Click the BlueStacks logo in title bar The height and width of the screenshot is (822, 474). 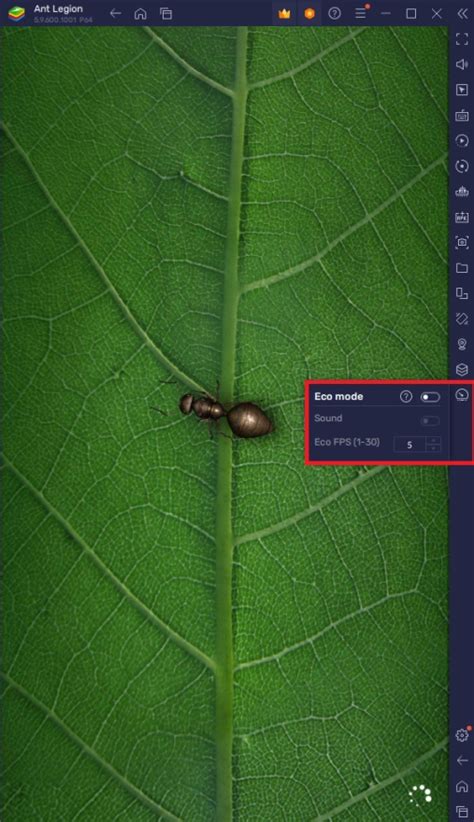[x=17, y=14]
